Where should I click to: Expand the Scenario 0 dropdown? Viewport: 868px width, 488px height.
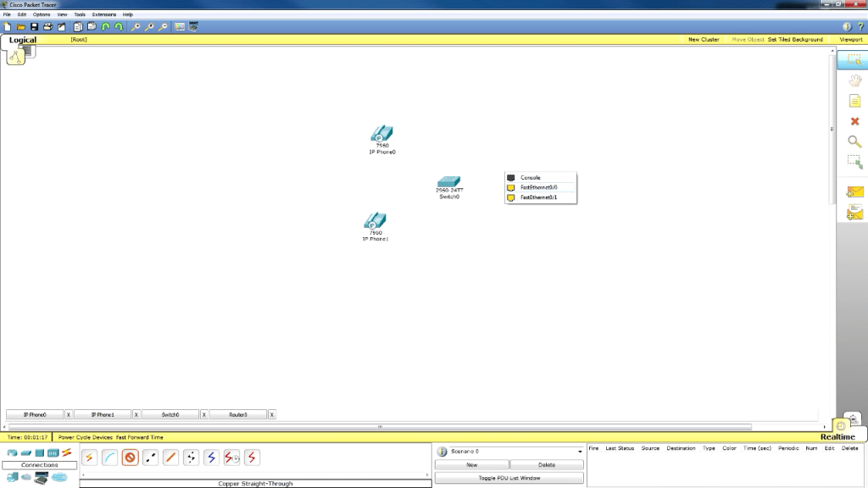580,452
